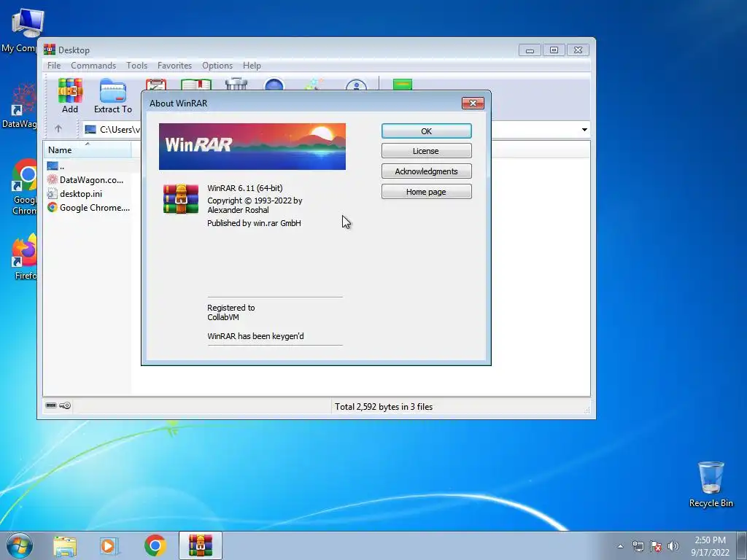Open Google Chrome from the taskbar
Viewport: 747px width, 560px height.
tap(155, 545)
